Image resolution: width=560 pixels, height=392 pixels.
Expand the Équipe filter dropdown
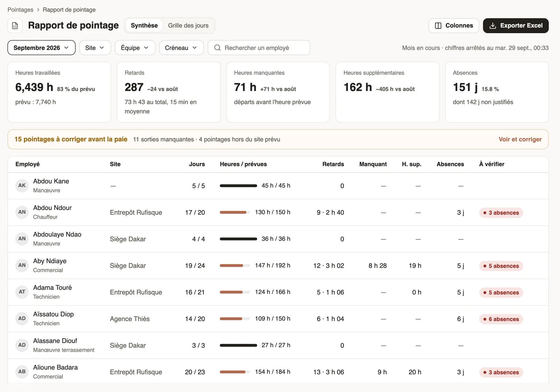135,48
